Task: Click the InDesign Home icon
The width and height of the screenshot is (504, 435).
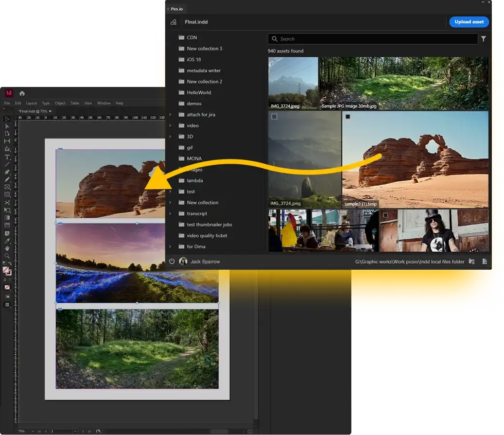Action: (22, 93)
